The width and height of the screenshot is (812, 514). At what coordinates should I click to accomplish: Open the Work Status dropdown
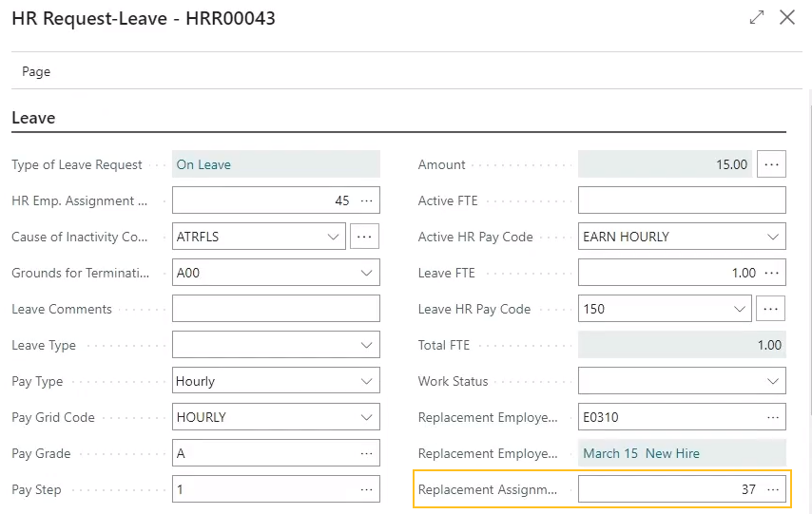(772, 381)
